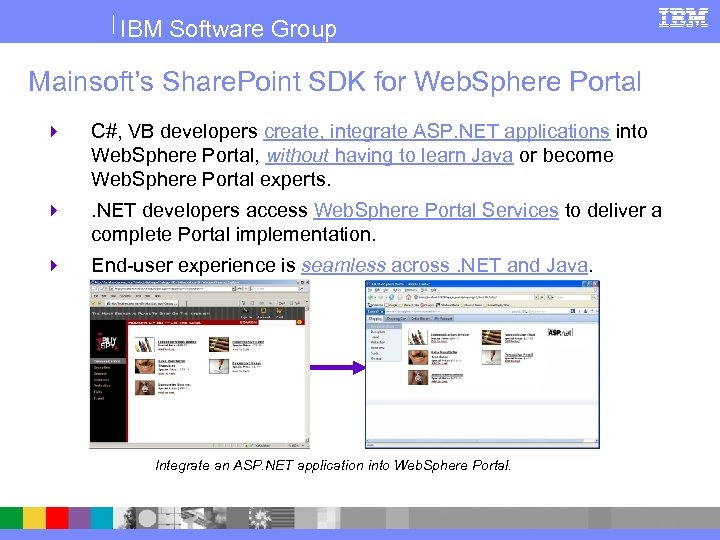Click the caption 'Integrate an ASP.NET application into WebSphere Portal.'
The image size is (720, 540).
pos(333,465)
